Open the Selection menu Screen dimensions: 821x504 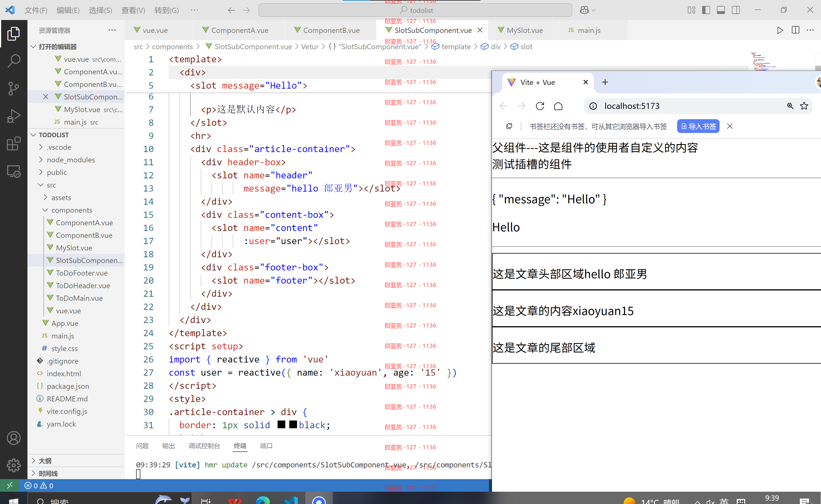pos(100,10)
